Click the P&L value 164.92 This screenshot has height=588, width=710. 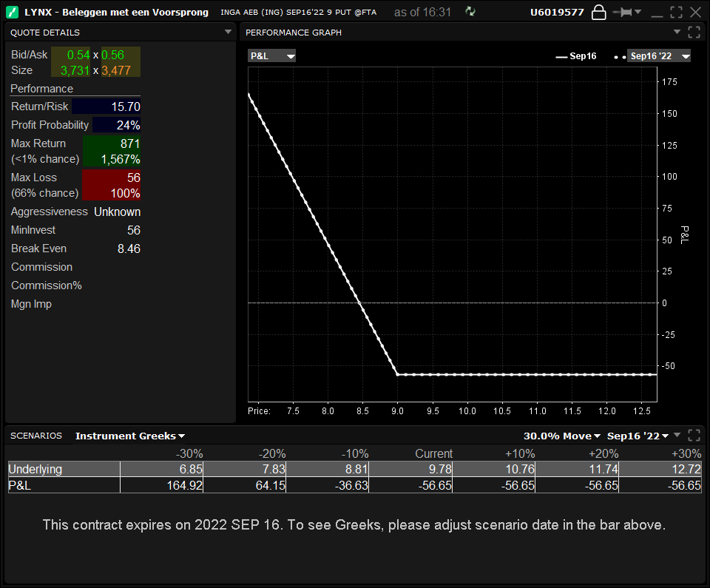(185, 485)
